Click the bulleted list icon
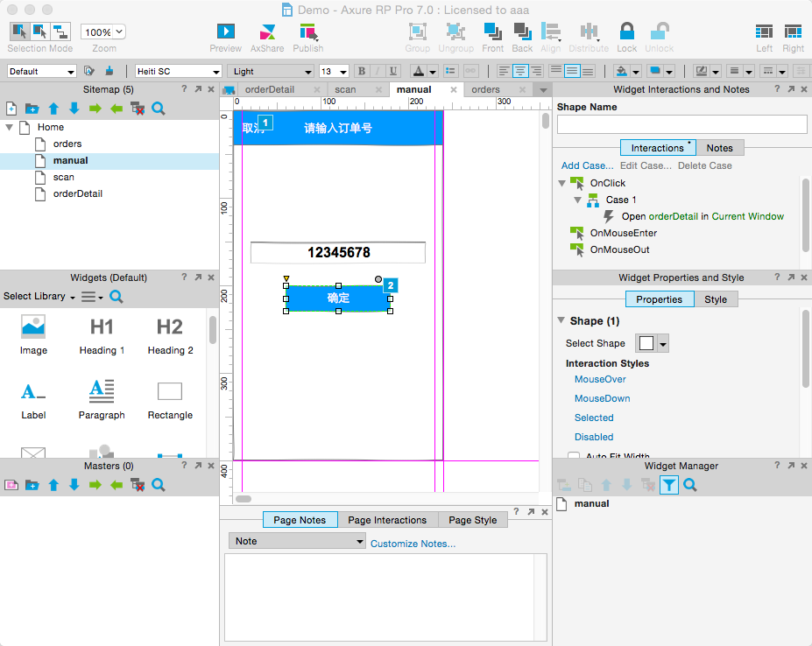 pyautogui.click(x=450, y=71)
